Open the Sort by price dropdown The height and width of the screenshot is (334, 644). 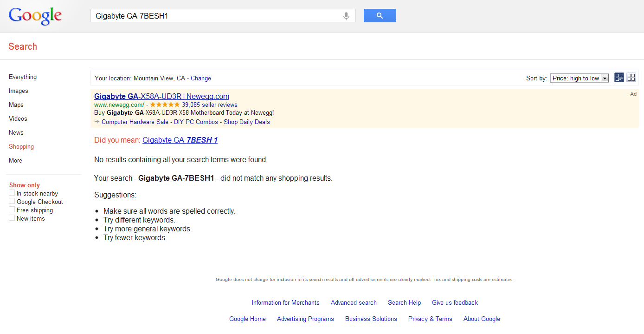[580, 78]
